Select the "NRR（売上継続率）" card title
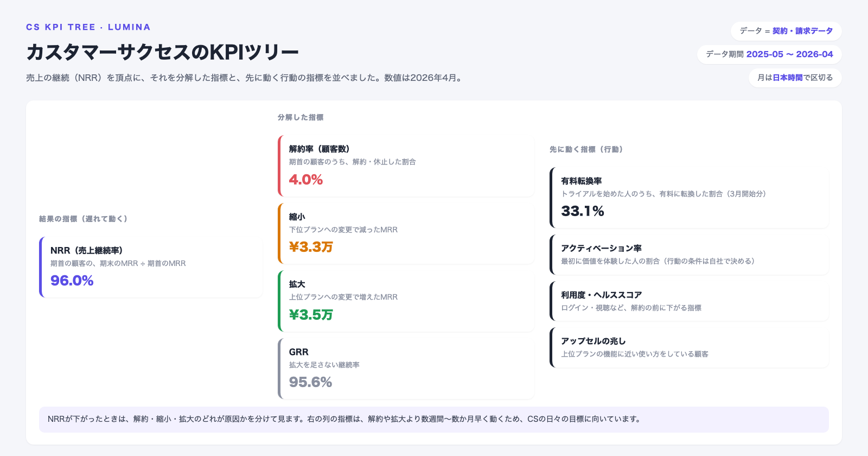The height and width of the screenshot is (456, 868). click(x=87, y=250)
